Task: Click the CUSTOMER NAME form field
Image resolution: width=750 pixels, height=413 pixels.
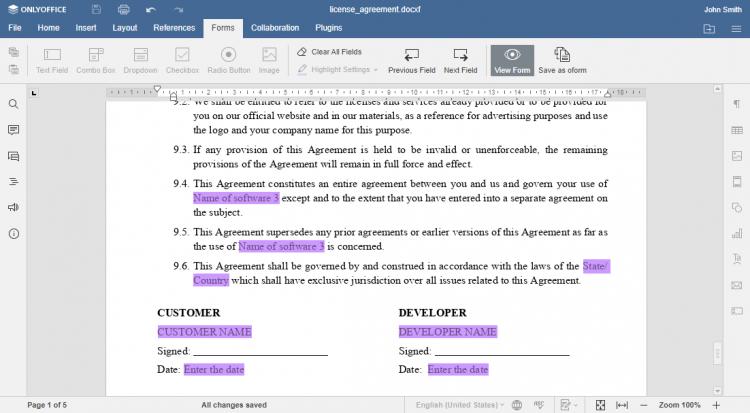Action: click(204, 332)
